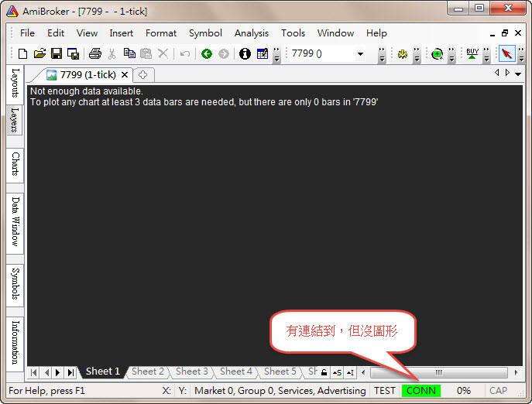
Task: Click the Undo arrow icon
Action: (184, 53)
